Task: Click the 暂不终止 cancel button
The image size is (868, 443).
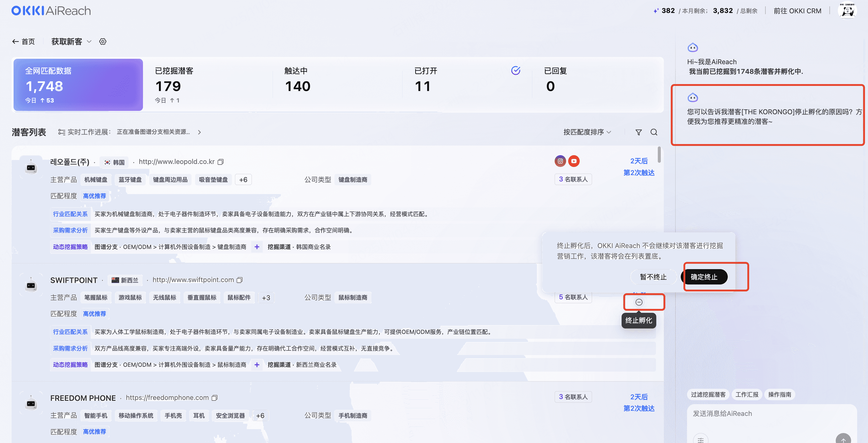Action: point(653,277)
